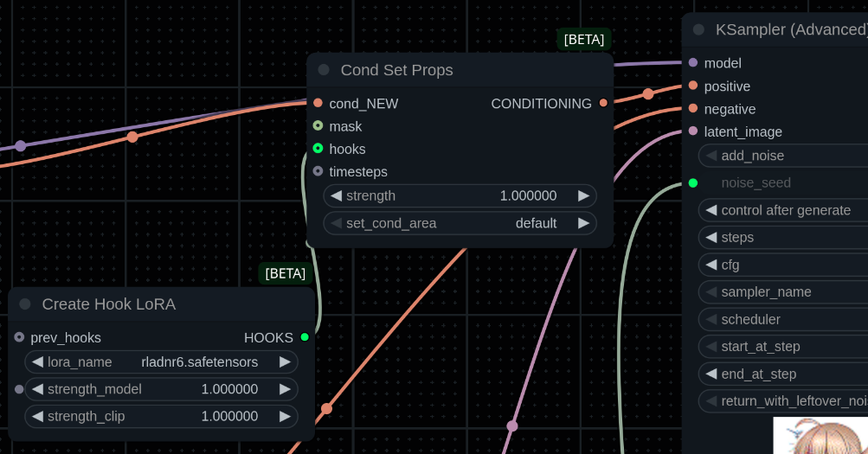Click the Cond Set Props title
This screenshot has width=868, height=454.
[397, 70]
